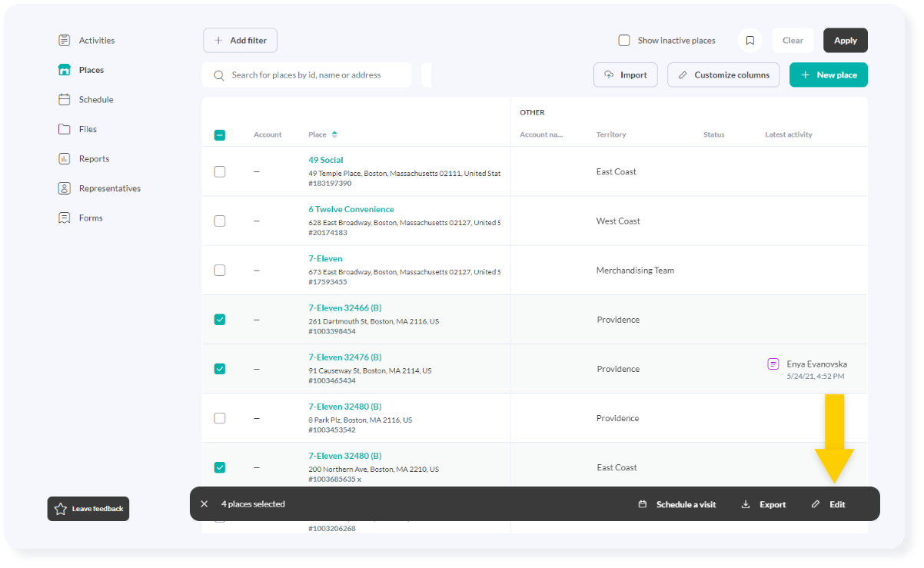
Task: Open the Forms section
Action: click(x=90, y=218)
